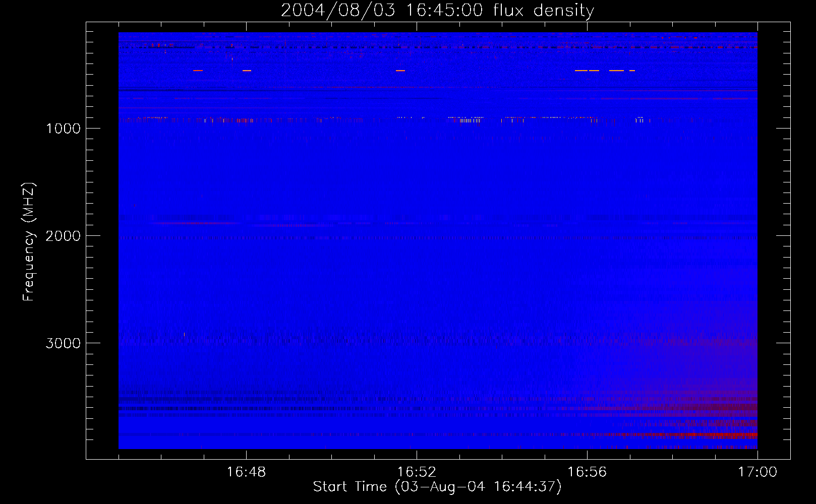Click the 16:52 time tick label
The height and width of the screenshot is (504, 816).
[x=417, y=472]
